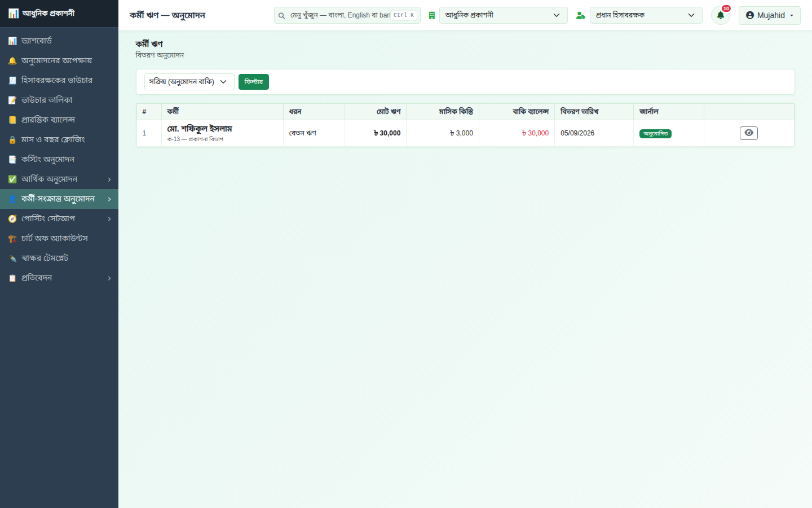Open the status filter সক্রিয় (অনুমোদন বাকি)

tap(189, 82)
